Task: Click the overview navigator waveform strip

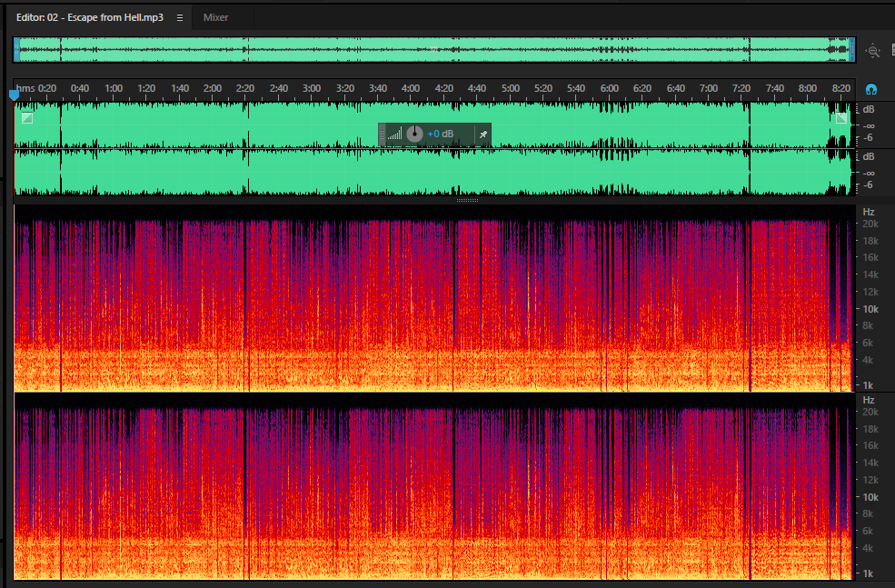Action: coord(433,50)
